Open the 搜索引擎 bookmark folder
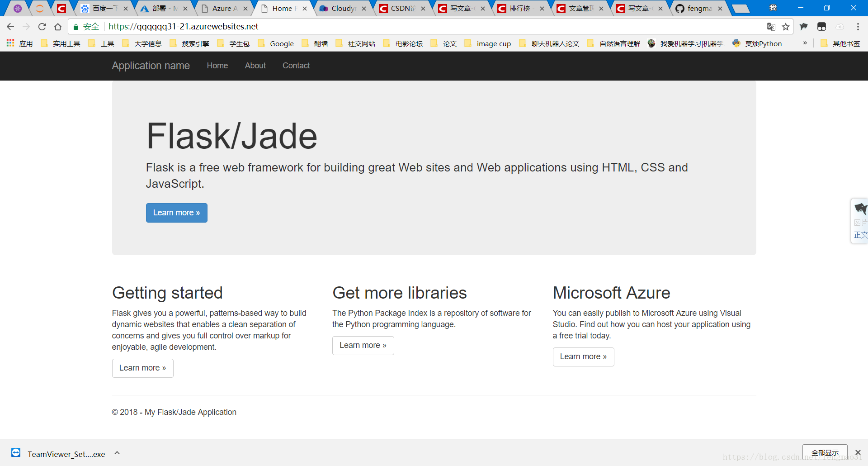The image size is (868, 466). tap(189, 43)
